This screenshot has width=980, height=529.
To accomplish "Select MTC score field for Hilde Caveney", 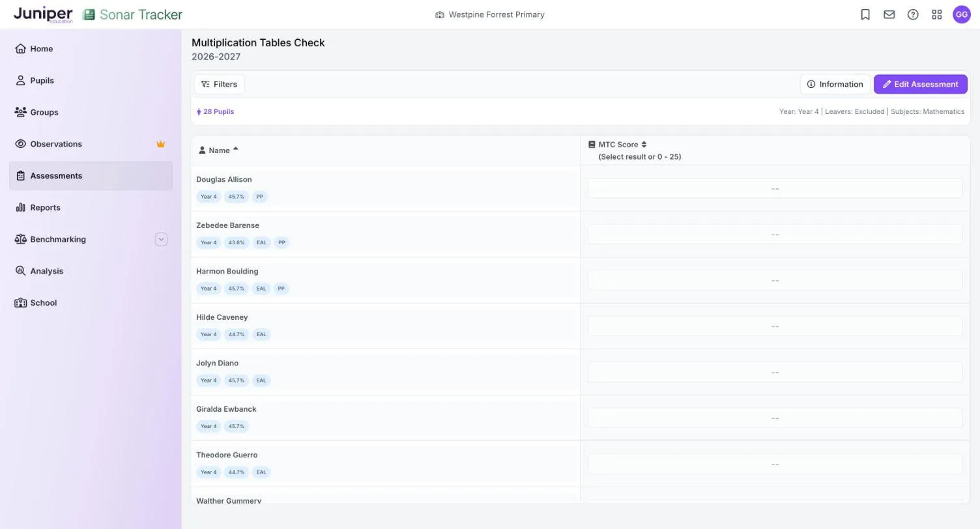I will (775, 326).
